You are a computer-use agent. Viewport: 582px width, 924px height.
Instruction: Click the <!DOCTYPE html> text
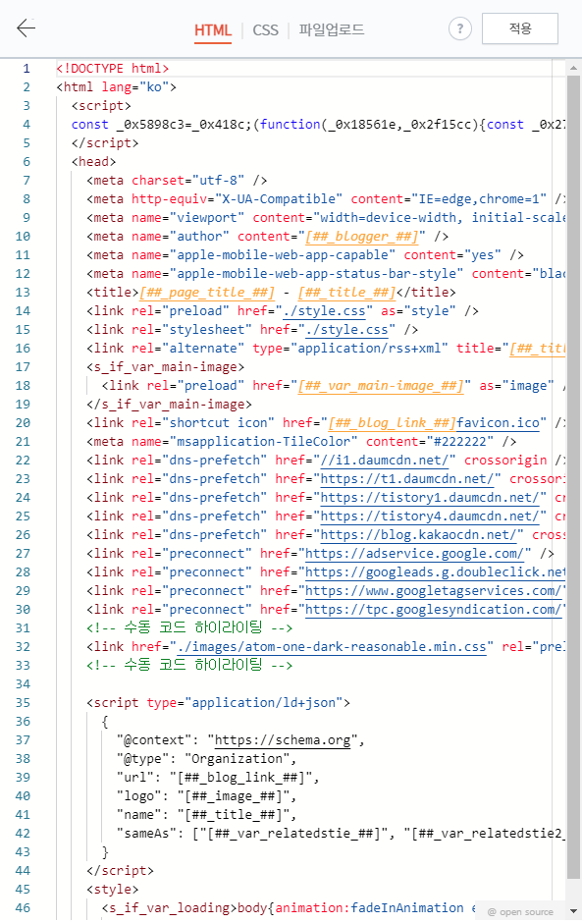pos(113,69)
